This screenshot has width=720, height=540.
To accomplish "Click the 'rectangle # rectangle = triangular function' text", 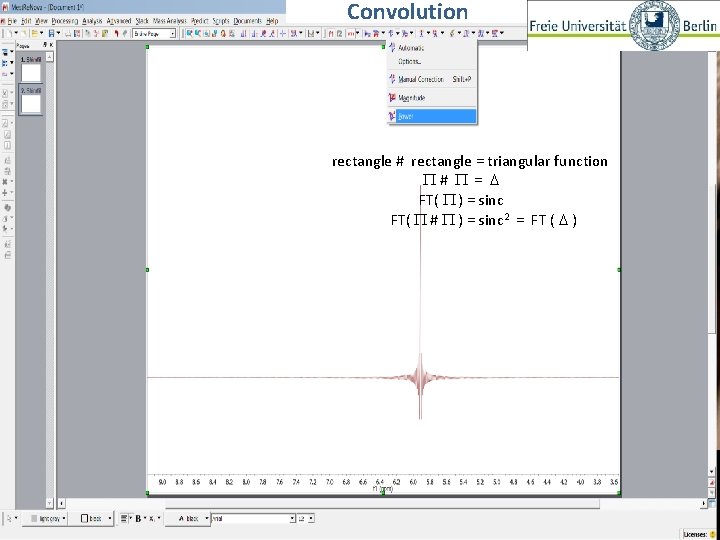I will click(x=469, y=161).
